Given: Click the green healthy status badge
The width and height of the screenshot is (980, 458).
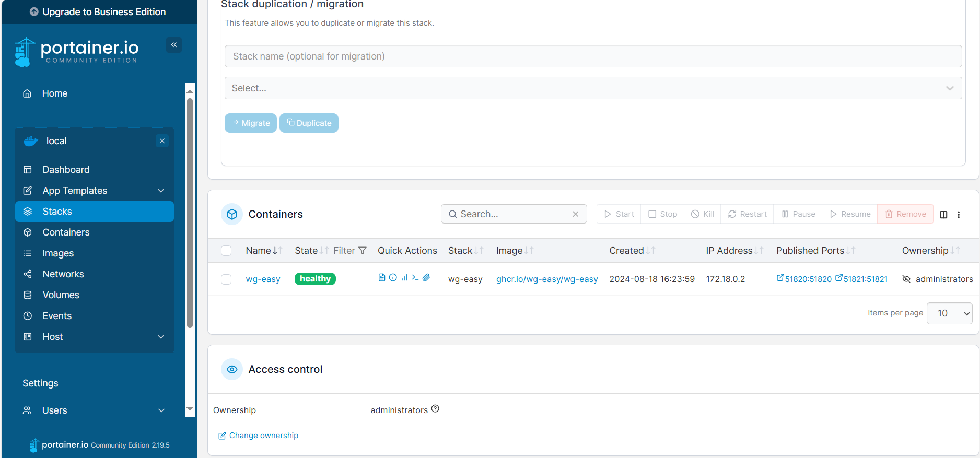Looking at the screenshot, I should (x=315, y=279).
